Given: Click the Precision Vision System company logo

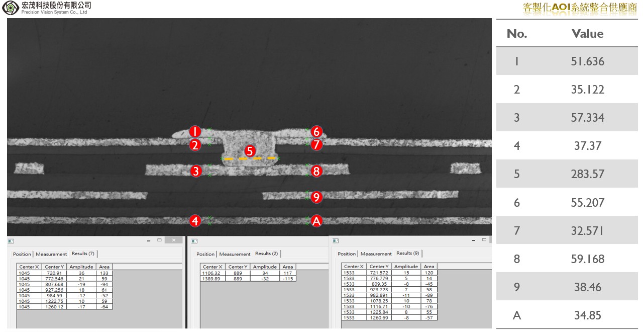Looking at the screenshot, I should 10,8.
